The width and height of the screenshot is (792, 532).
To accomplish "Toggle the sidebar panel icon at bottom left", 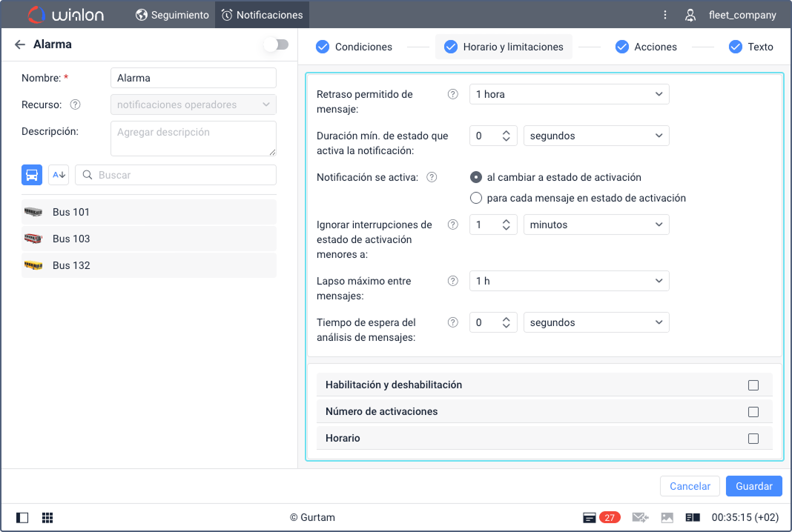I will click(22, 517).
